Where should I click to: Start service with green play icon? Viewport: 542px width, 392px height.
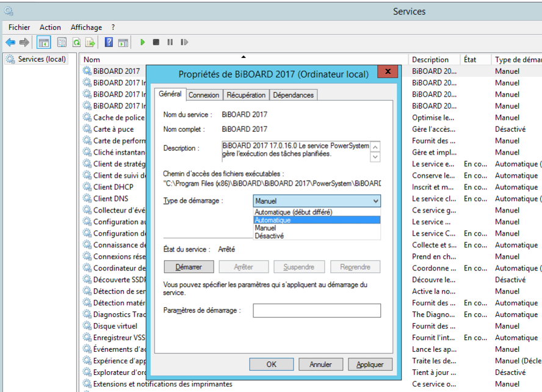coord(142,42)
